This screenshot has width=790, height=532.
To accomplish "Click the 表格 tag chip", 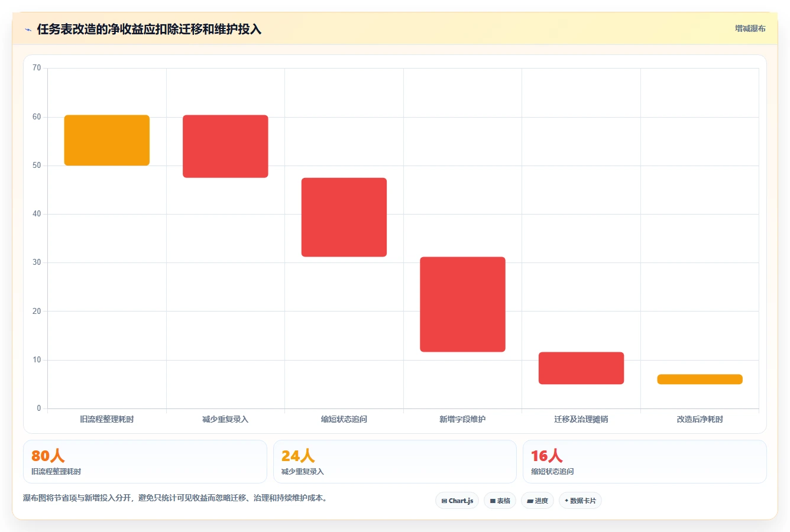I will (x=500, y=501).
